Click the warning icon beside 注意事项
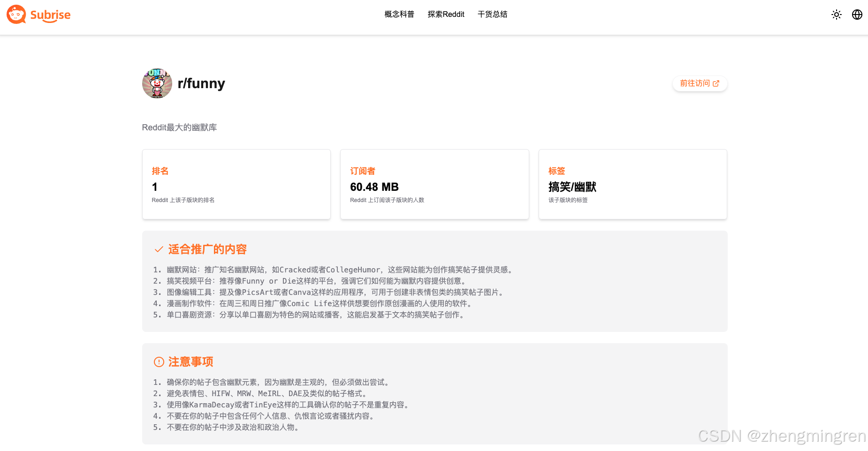 click(159, 362)
